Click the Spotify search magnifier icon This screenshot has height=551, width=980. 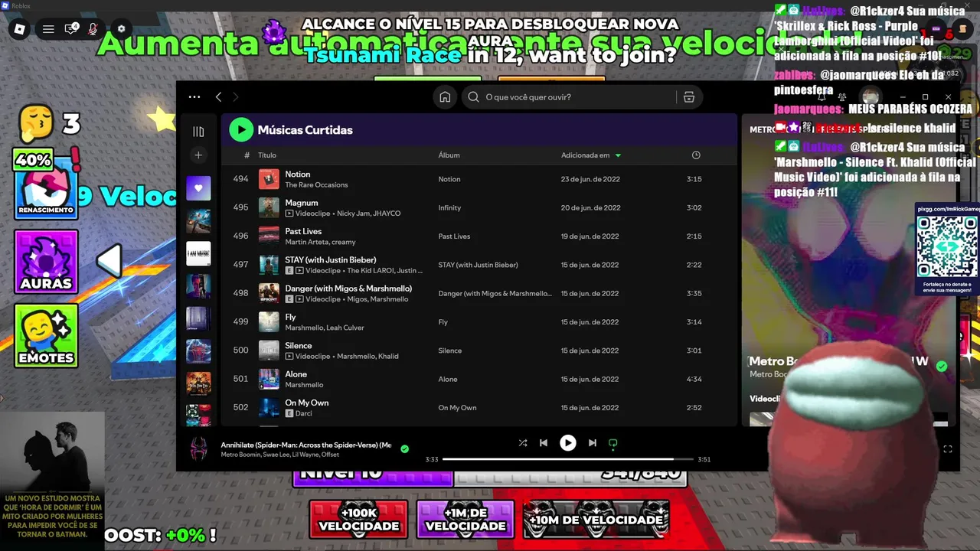click(473, 97)
